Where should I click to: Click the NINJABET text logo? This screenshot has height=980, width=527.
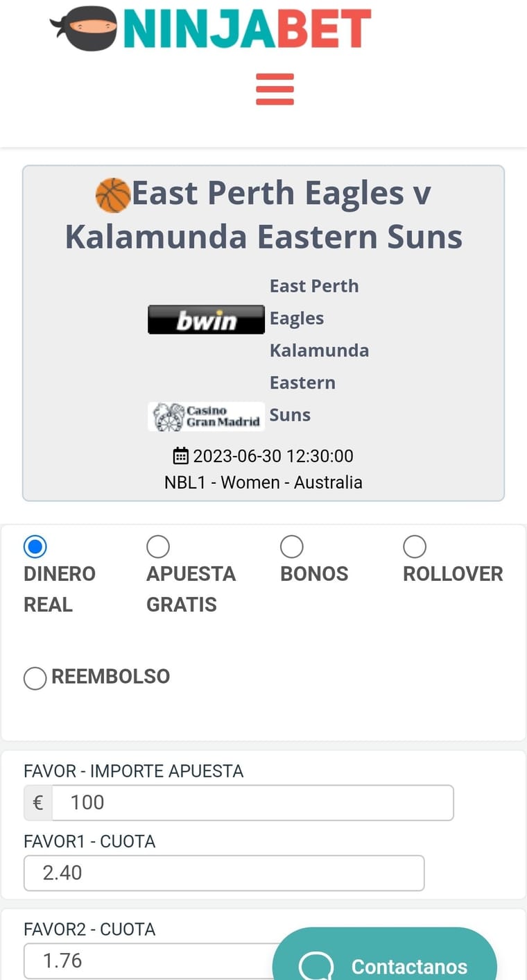coord(248,28)
